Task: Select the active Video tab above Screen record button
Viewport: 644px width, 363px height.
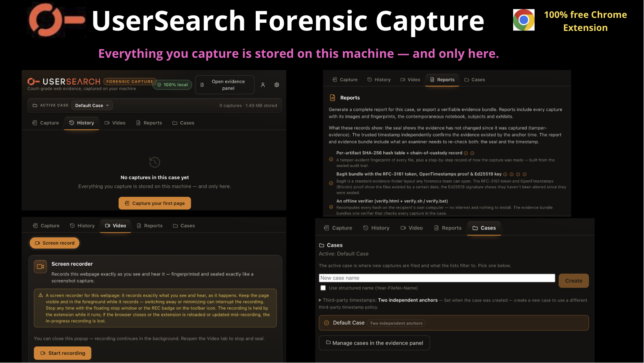Action: tap(115, 226)
